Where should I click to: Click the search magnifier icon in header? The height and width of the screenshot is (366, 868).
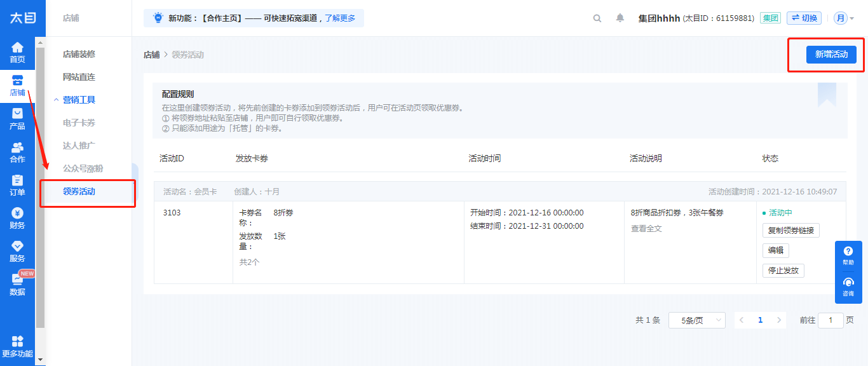point(597,18)
